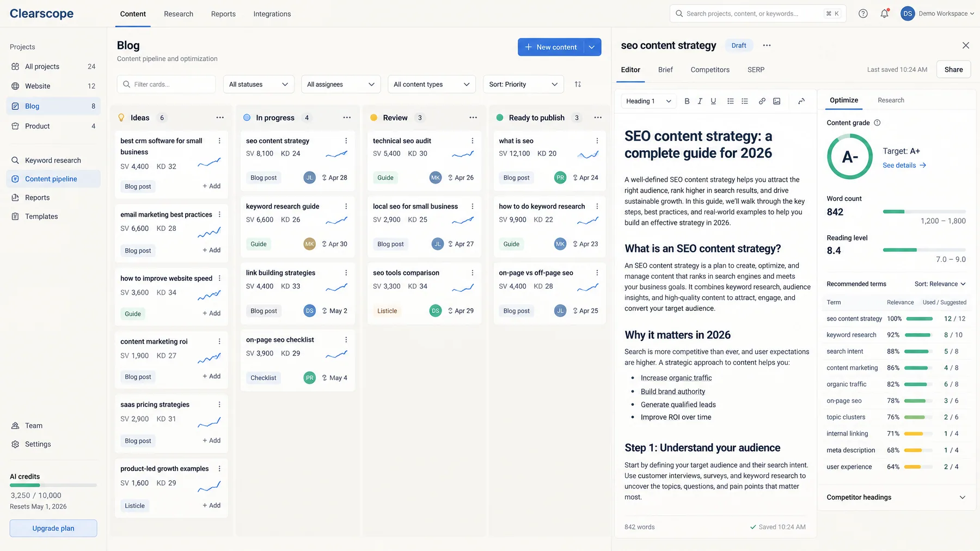
Task: Open the Heading 1 style dropdown
Action: tap(648, 101)
